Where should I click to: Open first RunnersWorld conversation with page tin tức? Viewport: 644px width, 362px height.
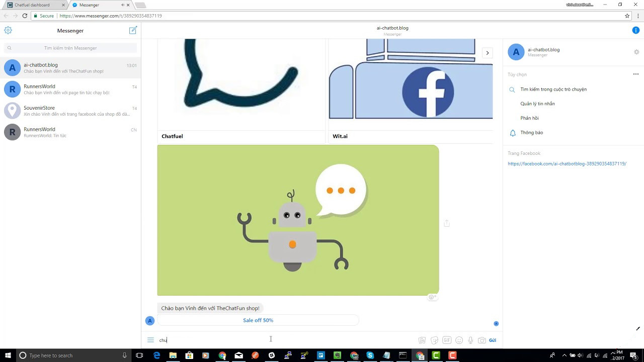[x=70, y=89]
